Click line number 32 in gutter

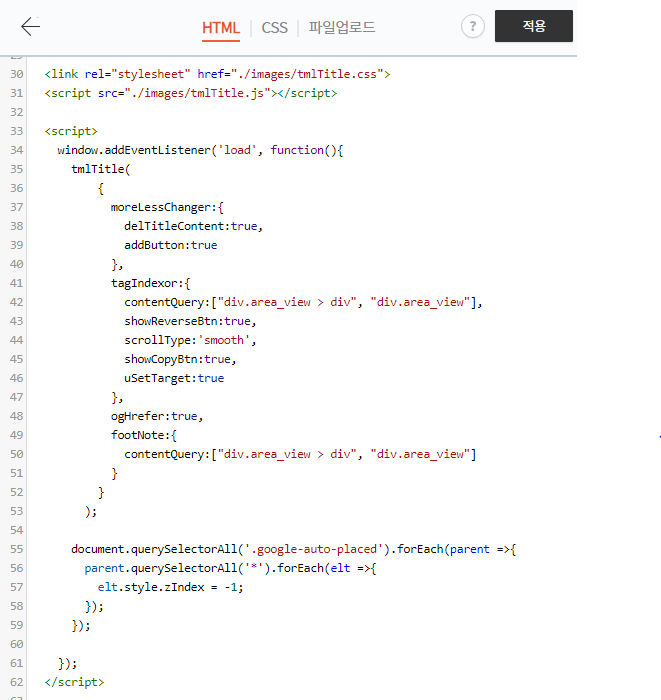pyautogui.click(x=17, y=112)
